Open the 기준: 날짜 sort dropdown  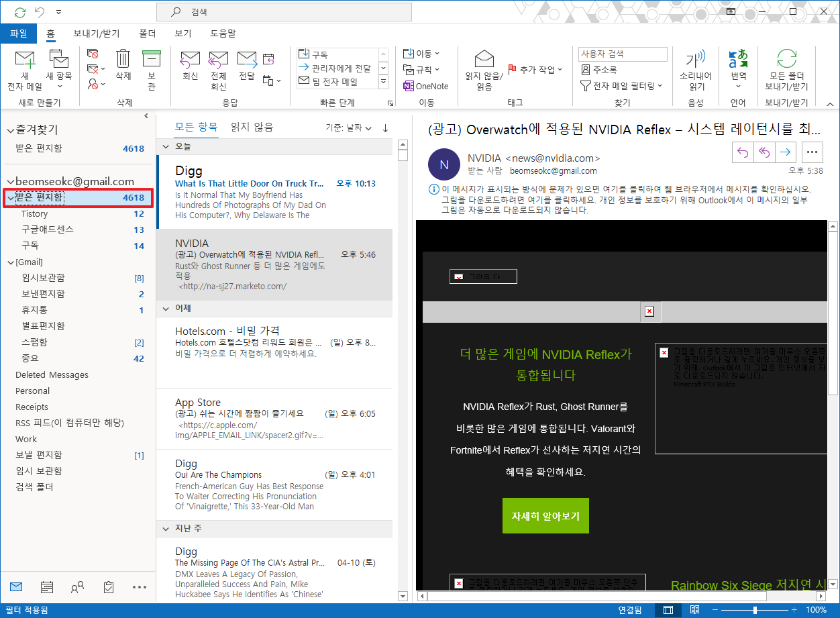click(x=348, y=127)
